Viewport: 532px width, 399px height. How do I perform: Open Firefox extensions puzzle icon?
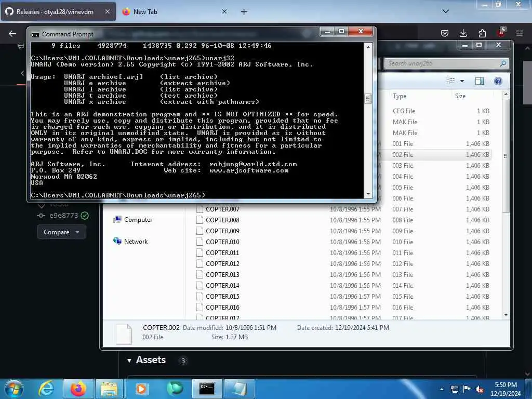(482, 33)
